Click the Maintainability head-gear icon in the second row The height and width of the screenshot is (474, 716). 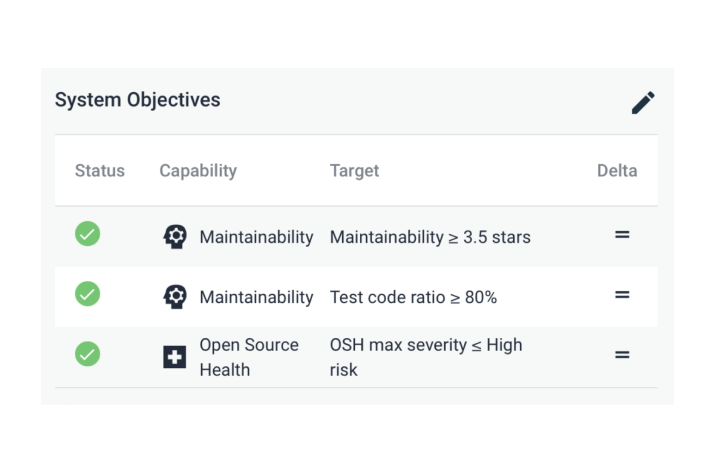coord(175,297)
